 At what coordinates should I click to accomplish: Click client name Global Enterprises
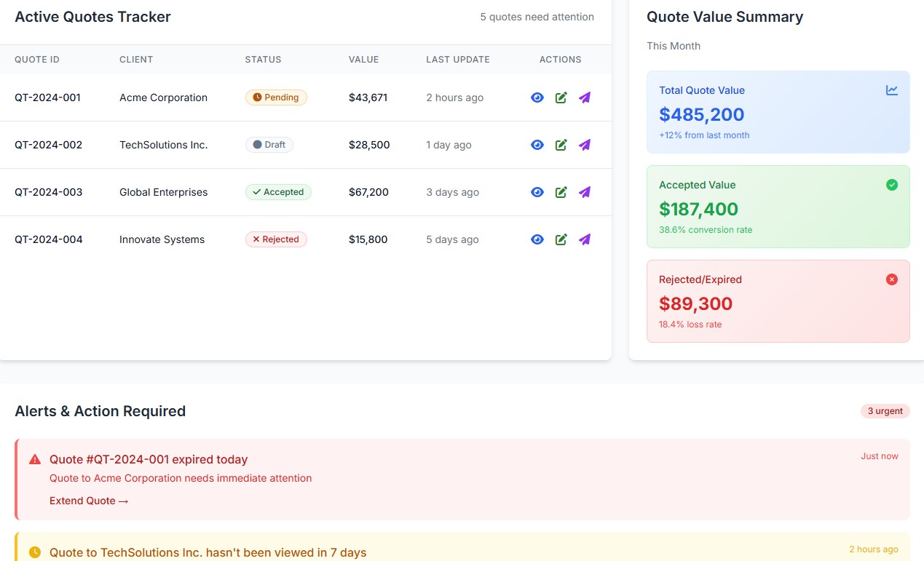(163, 192)
